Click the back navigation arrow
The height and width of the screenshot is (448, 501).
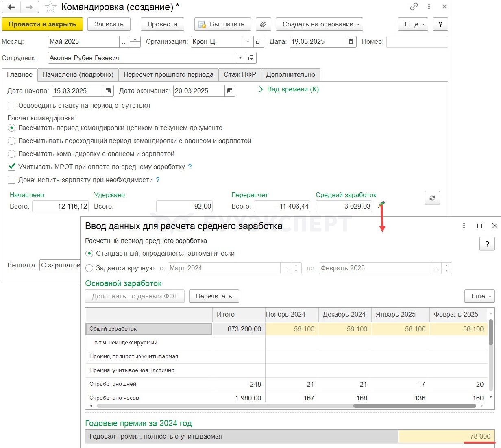click(x=11, y=7)
